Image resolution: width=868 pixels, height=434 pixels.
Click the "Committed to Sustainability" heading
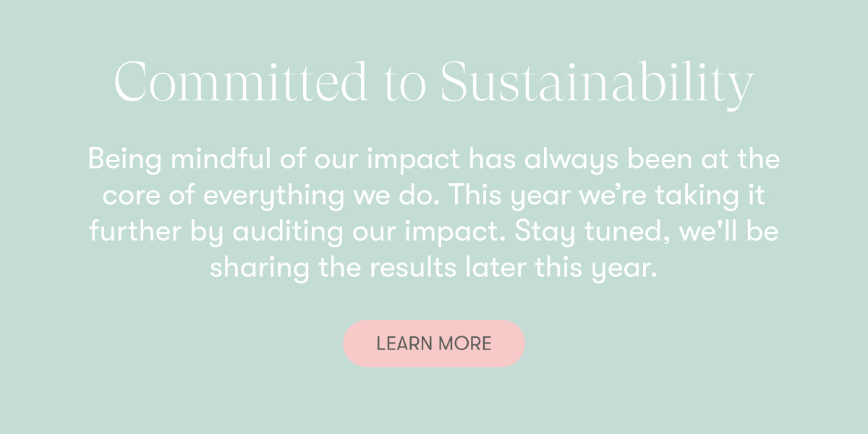pos(434,83)
